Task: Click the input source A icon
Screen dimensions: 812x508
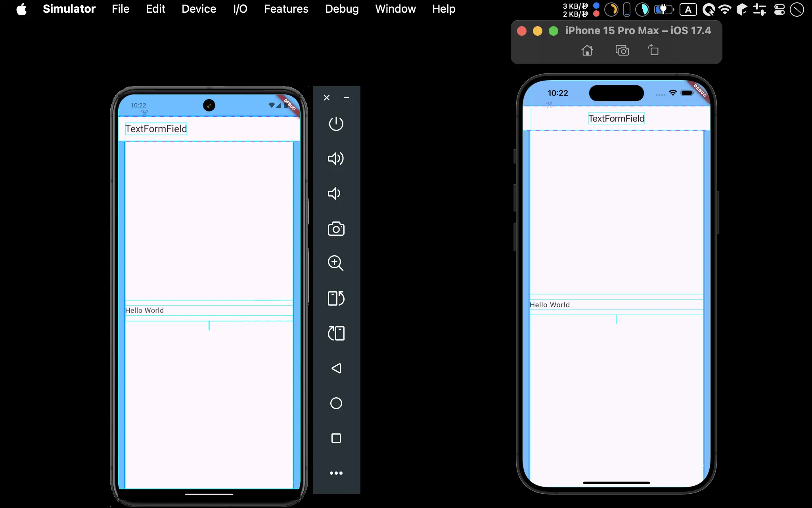Action: 688,10
